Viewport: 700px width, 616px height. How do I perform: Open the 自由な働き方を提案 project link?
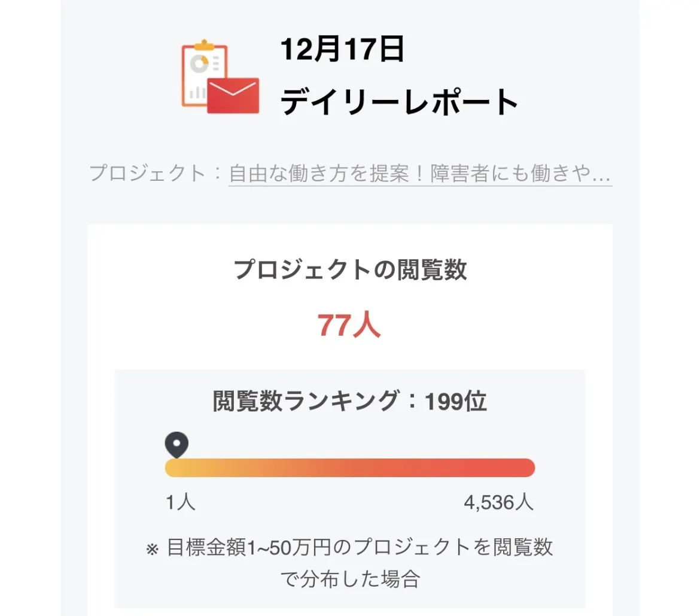point(420,174)
